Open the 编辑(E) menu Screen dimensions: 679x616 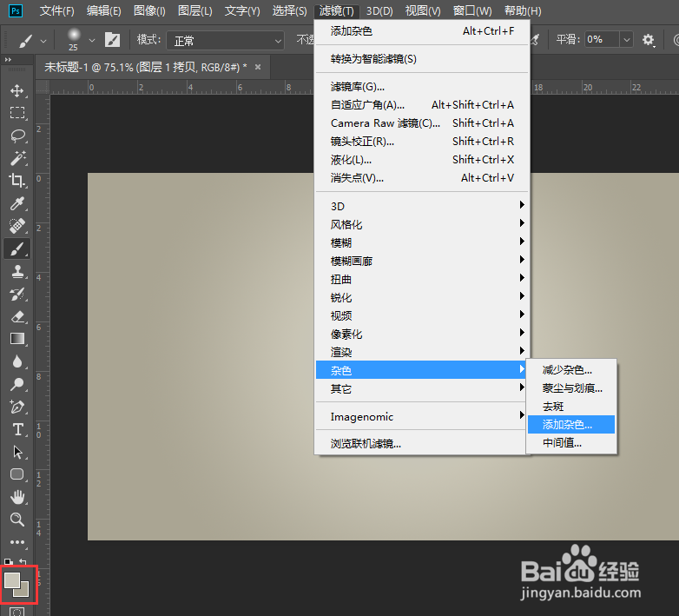pos(103,10)
